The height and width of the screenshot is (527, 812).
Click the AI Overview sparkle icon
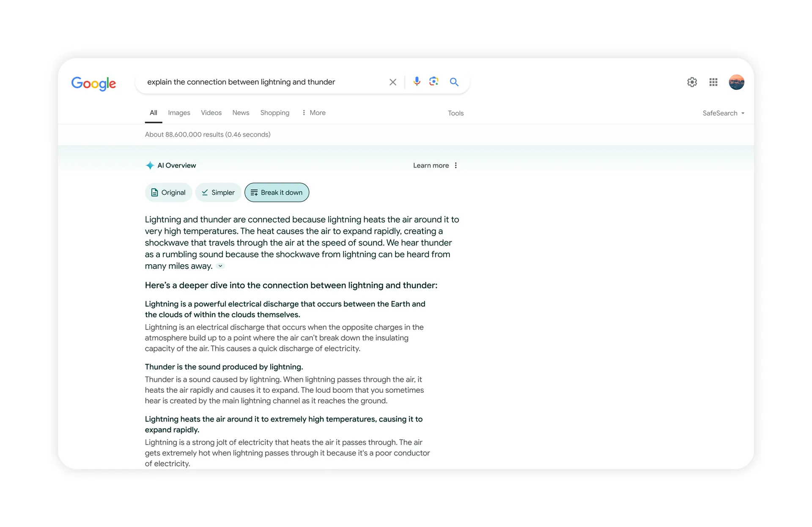(x=150, y=165)
